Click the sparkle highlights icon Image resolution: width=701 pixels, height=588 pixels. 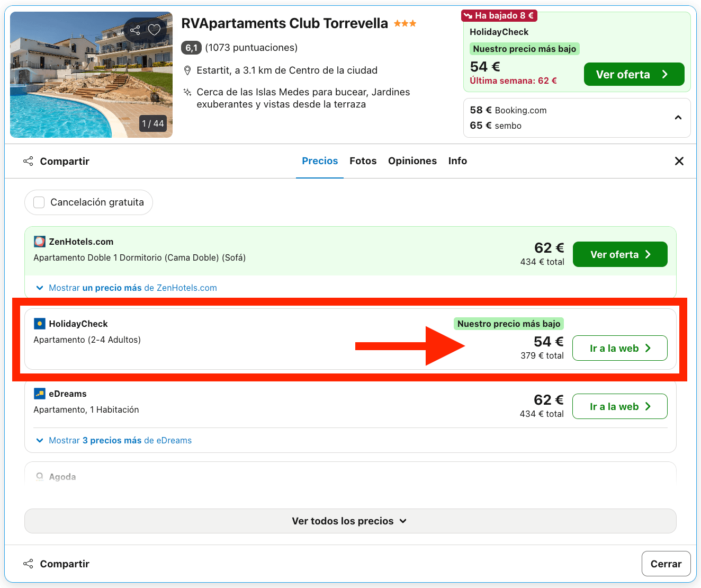pos(187,92)
